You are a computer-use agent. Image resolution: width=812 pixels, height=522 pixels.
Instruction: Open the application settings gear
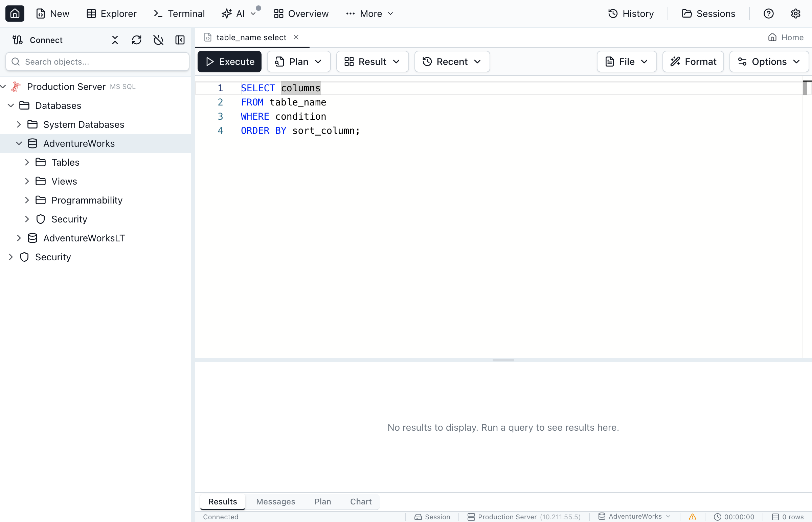point(796,14)
